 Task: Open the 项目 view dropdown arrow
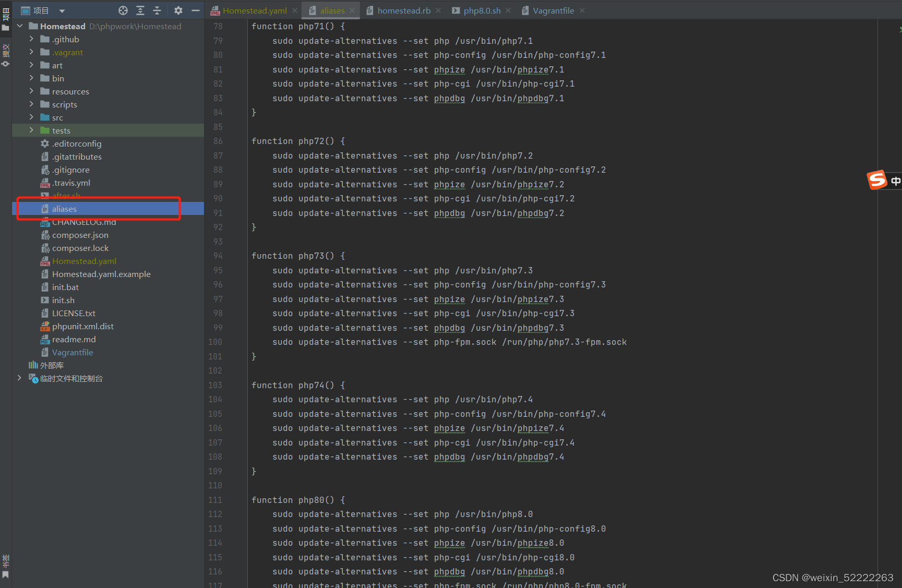(x=62, y=10)
